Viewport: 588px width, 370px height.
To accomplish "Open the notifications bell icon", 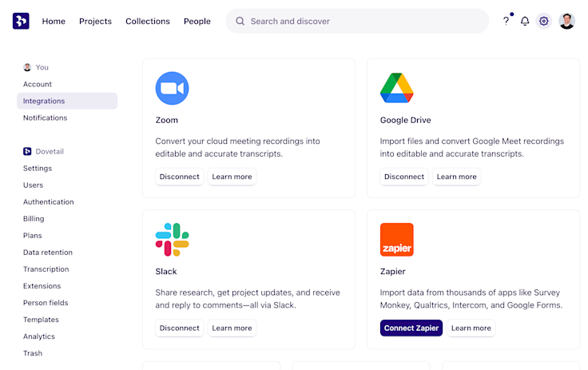I will pos(525,21).
